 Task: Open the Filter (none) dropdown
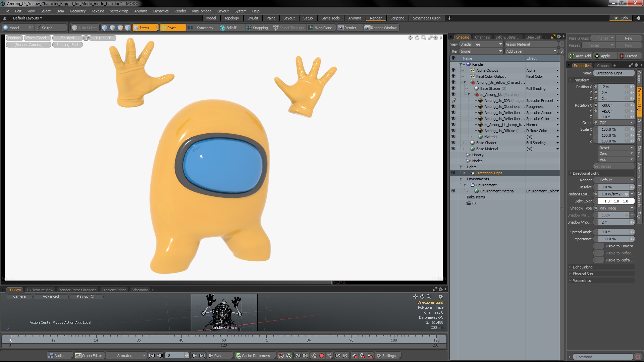(x=481, y=51)
